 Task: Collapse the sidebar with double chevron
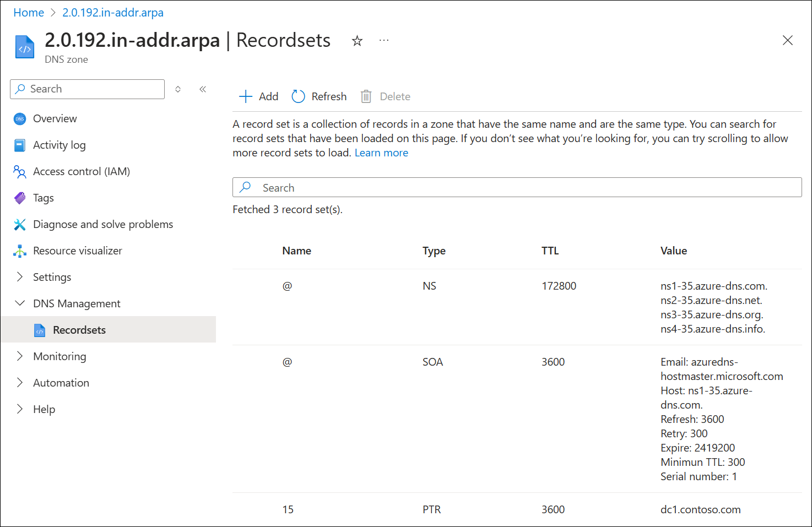(x=203, y=89)
